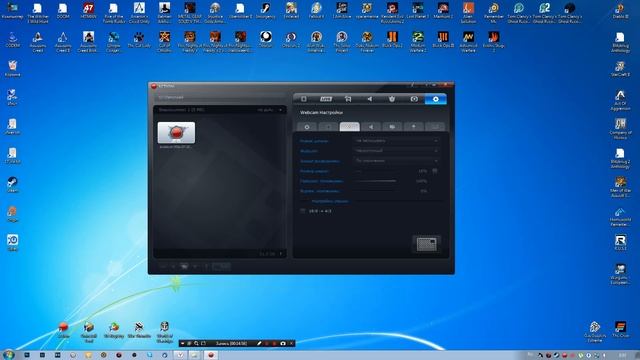Image resolution: width=640 pixels, height=360 pixels.
Task: Click the Action! button in the taskbar
Action: (x=211, y=355)
